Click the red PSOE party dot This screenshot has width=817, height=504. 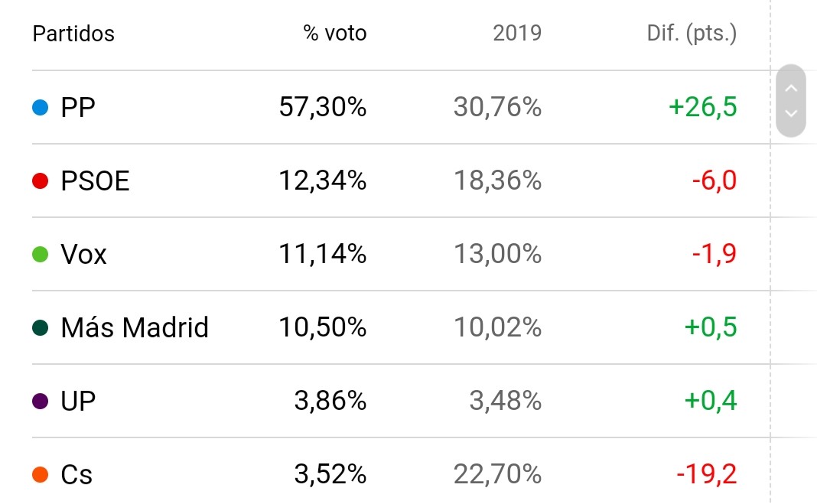tap(41, 181)
